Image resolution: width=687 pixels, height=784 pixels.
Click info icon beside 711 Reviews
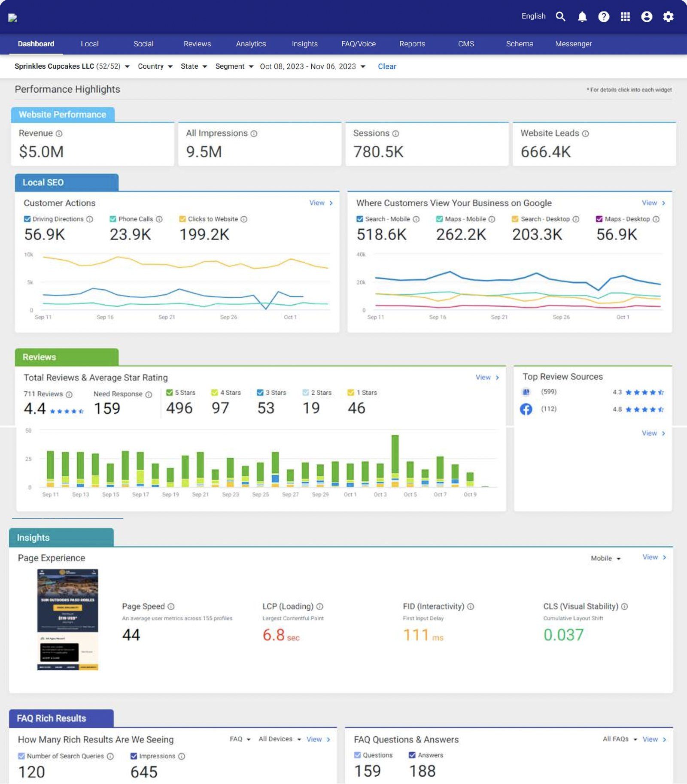coord(69,394)
